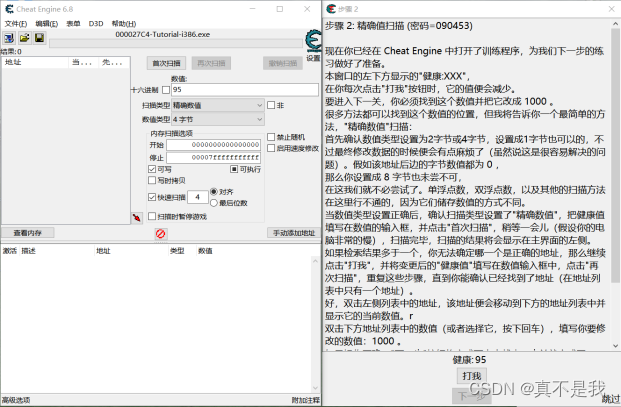Click the 打我 button in tutorial window
This screenshot has height=407, width=621.
click(x=472, y=376)
